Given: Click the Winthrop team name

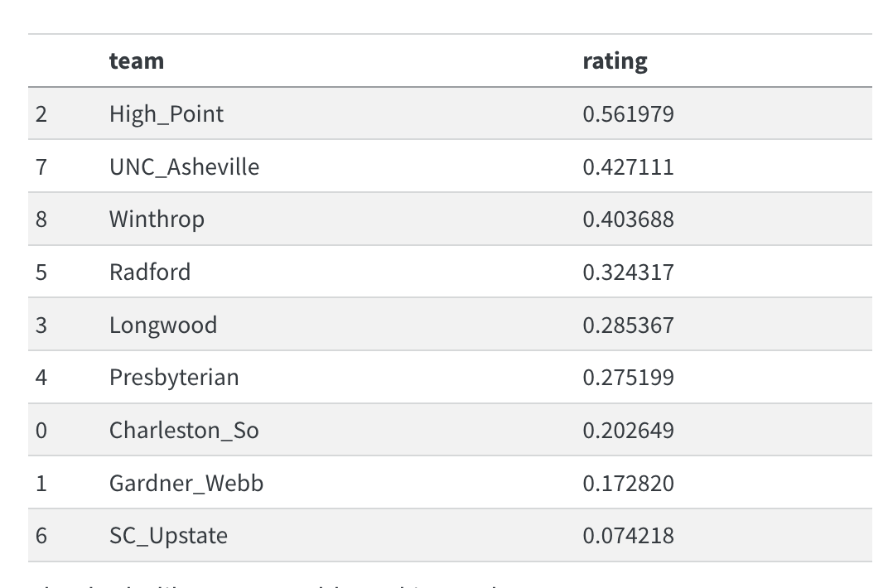Looking at the screenshot, I should click(x=157, y=219).
